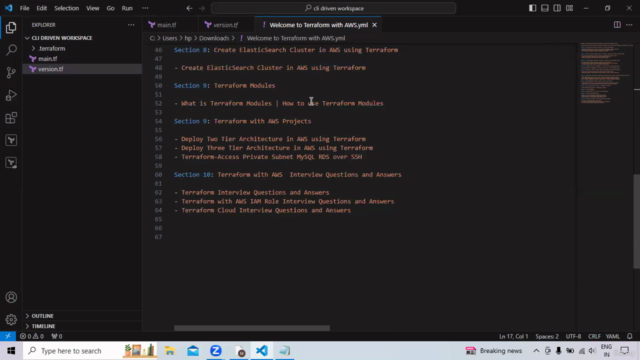Click the VS Code logo icon
The height and width of the screenshot is (360, 640).
(x=8, y=8)
